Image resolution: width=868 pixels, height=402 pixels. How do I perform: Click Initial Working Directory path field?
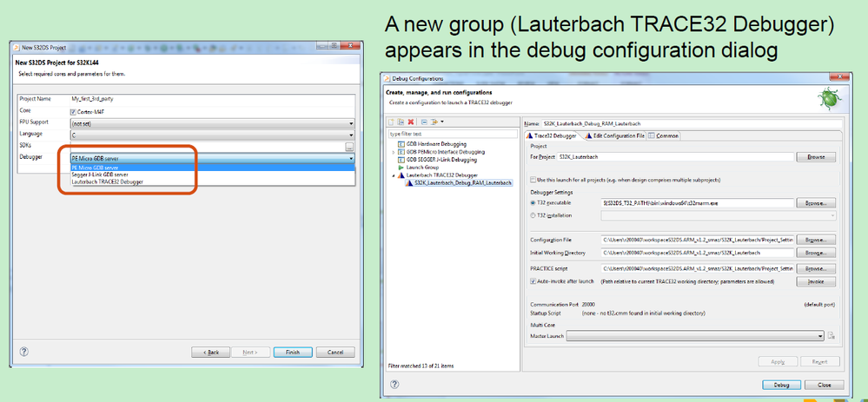pyautogui.click(x=698, y=253)
